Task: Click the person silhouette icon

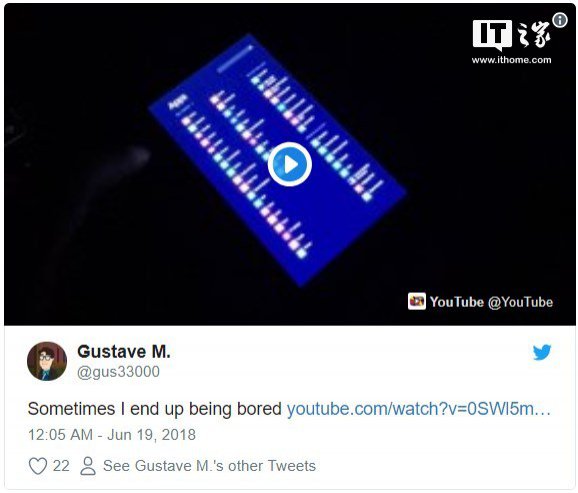Action: pyautogui.click(x=88, y=466)
